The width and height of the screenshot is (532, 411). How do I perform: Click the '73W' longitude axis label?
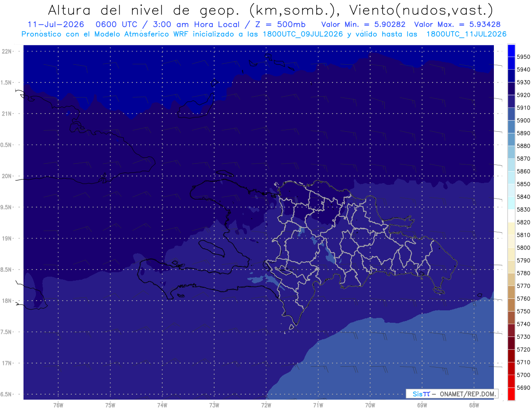214,405
